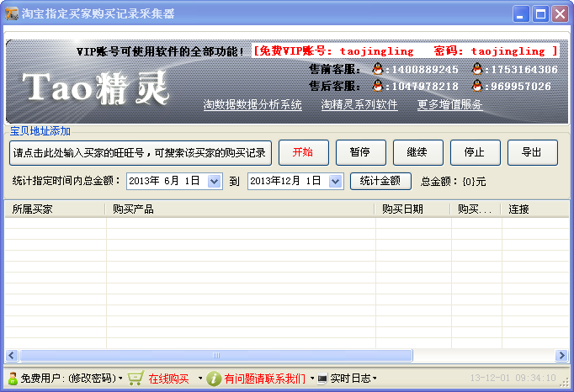Image resolution: width=574 pixels, height=392 pixels.
Task: Click the truncated 购买... column header
Action: click(x=476, y=209)
